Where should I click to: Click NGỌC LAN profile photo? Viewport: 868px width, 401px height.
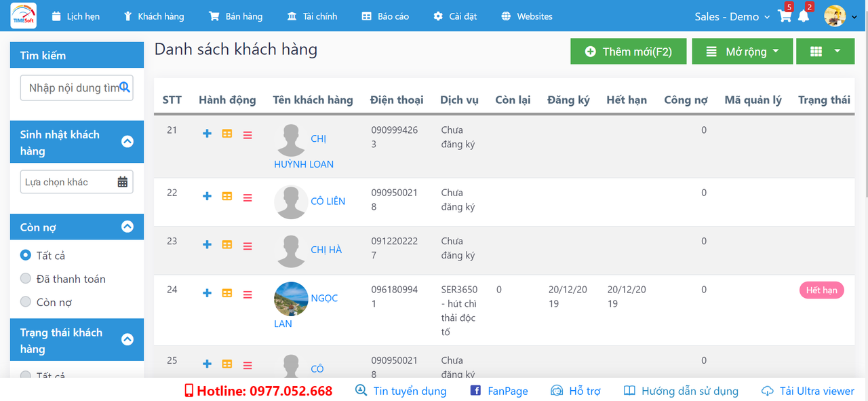point(291,299)
